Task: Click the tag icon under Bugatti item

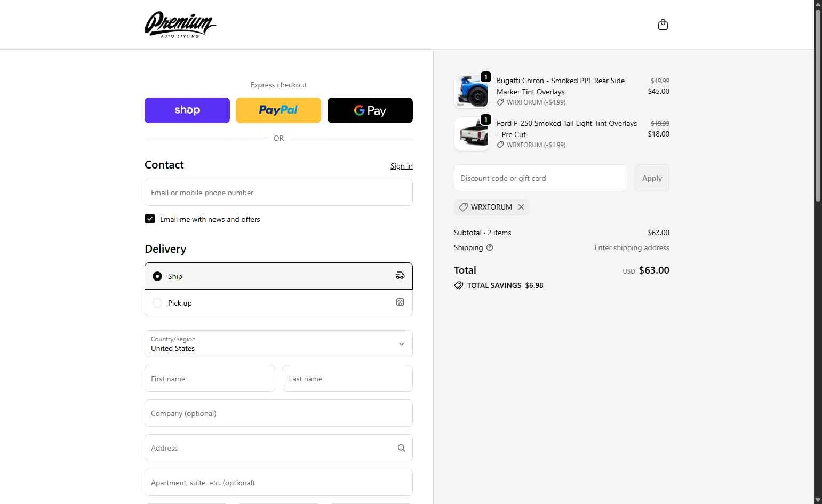Action: [x=500, y=102]
